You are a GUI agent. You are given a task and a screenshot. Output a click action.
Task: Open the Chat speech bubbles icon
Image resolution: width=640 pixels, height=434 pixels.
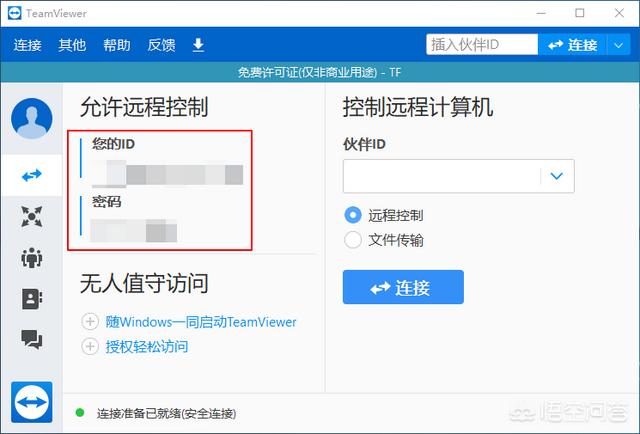pos(32,339)
